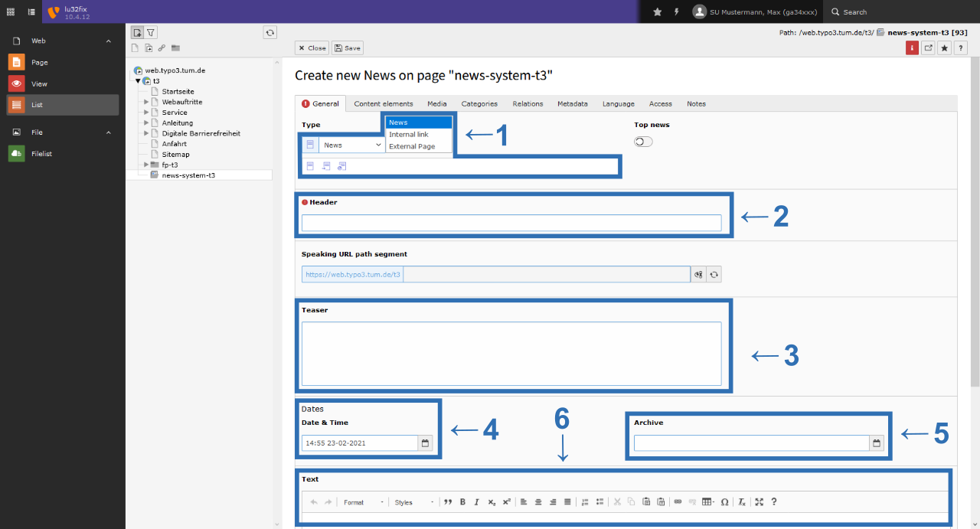
Task: Open the Archive calendar picker
Action: (x=877, y=442)
